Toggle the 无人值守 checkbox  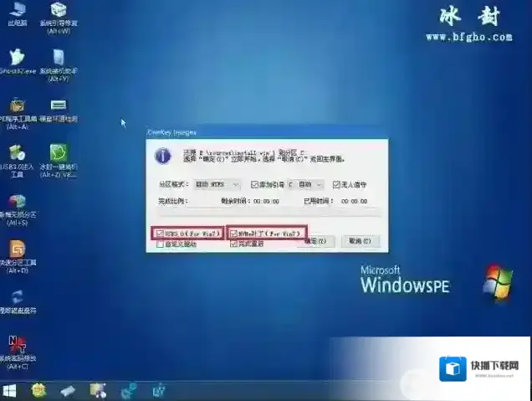(336, 184)
